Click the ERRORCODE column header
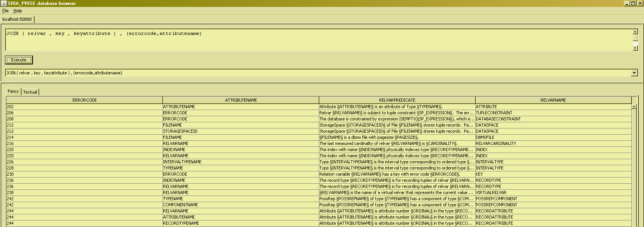Image resolution: width=644 pixels, height=227 pixels. [x=84, y=100]
